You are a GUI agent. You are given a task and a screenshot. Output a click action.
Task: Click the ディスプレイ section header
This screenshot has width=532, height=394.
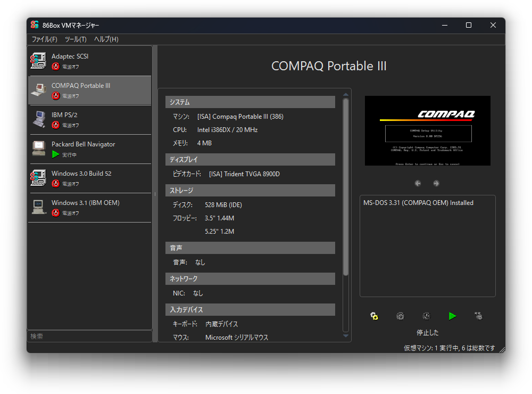click(x=250, y=159)
